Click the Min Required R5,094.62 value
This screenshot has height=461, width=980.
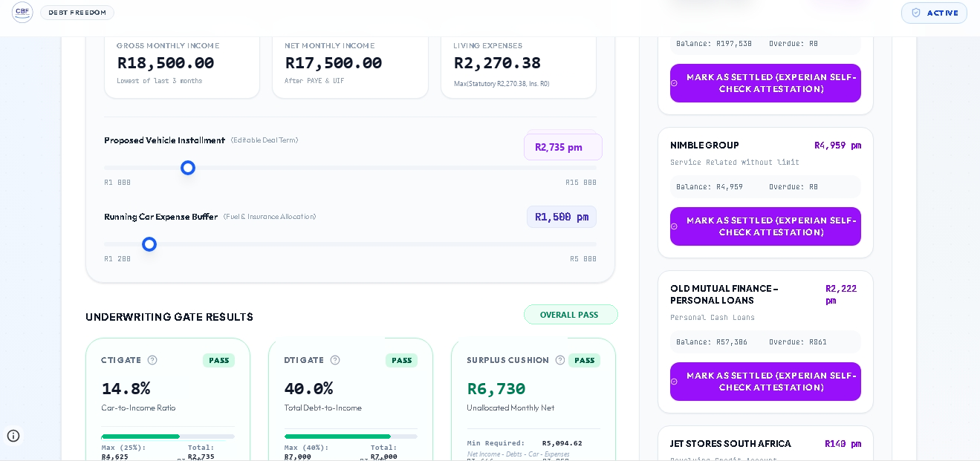562,443
